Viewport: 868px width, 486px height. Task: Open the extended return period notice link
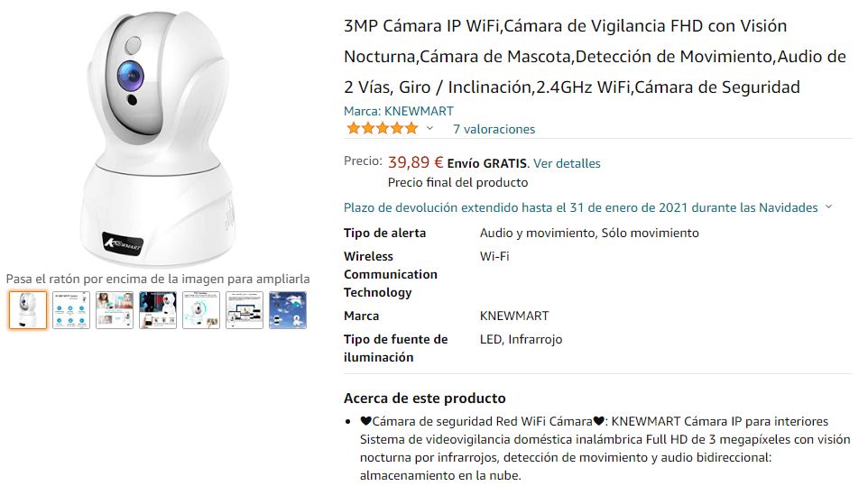pos(581,208)
